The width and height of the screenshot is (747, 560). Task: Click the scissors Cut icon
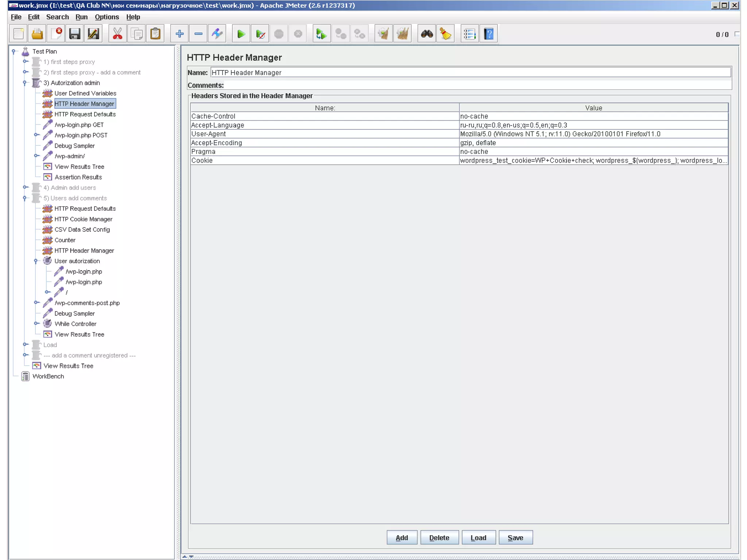(117, 34)
